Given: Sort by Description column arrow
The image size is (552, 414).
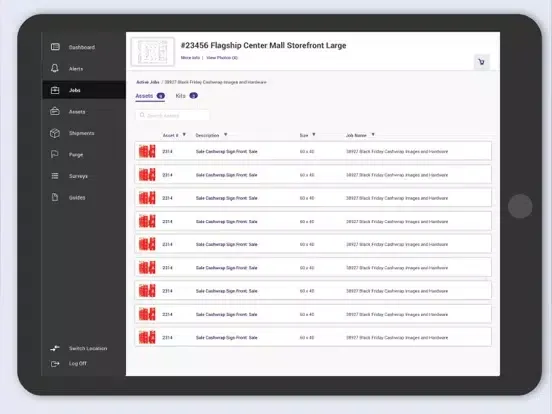Looking at the screenshot, I should [x=226, y=135].
